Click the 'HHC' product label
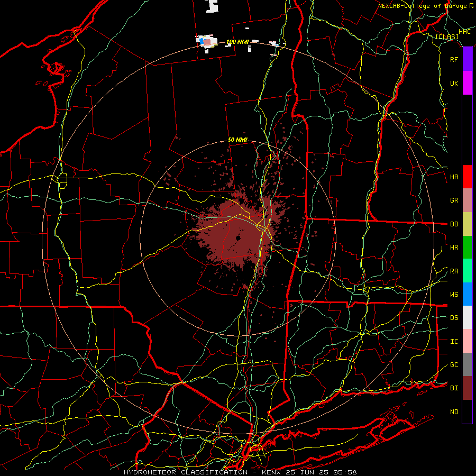The width and height of the screenshot is (476, 476). 465,32
